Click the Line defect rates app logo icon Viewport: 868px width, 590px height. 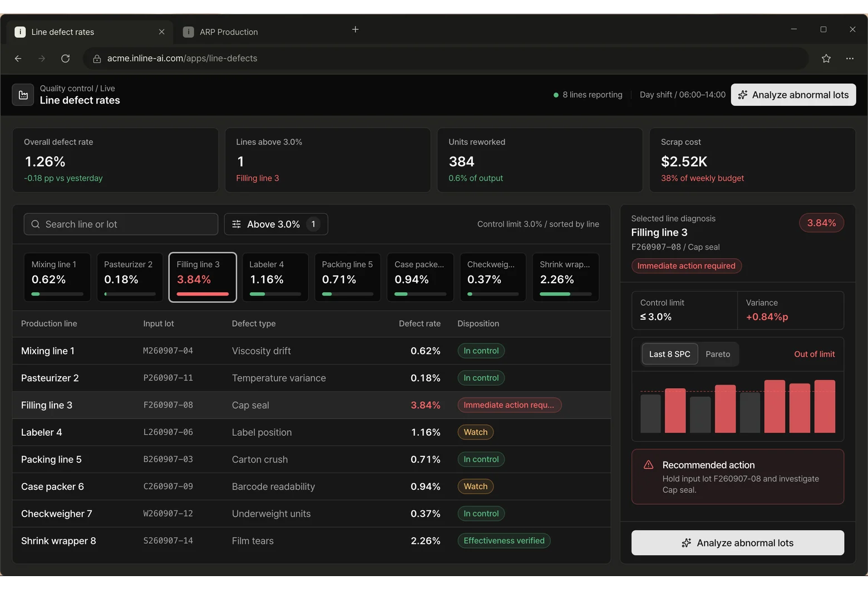(23, 95)
